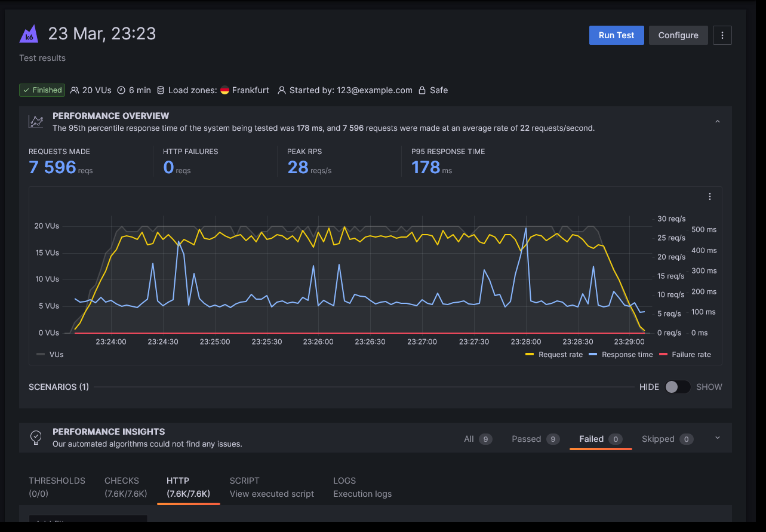This screenshot has height=532, width=766.
Task: Click the 23 Mar, 23:23 title
Action: click(102, 33)
